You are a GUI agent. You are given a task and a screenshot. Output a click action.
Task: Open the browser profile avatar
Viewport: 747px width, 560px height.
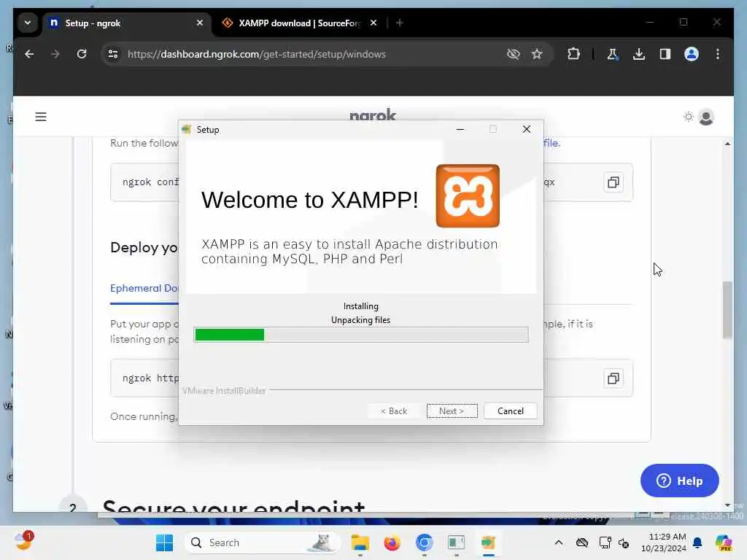pyautogui.click(x=692, y=54)
